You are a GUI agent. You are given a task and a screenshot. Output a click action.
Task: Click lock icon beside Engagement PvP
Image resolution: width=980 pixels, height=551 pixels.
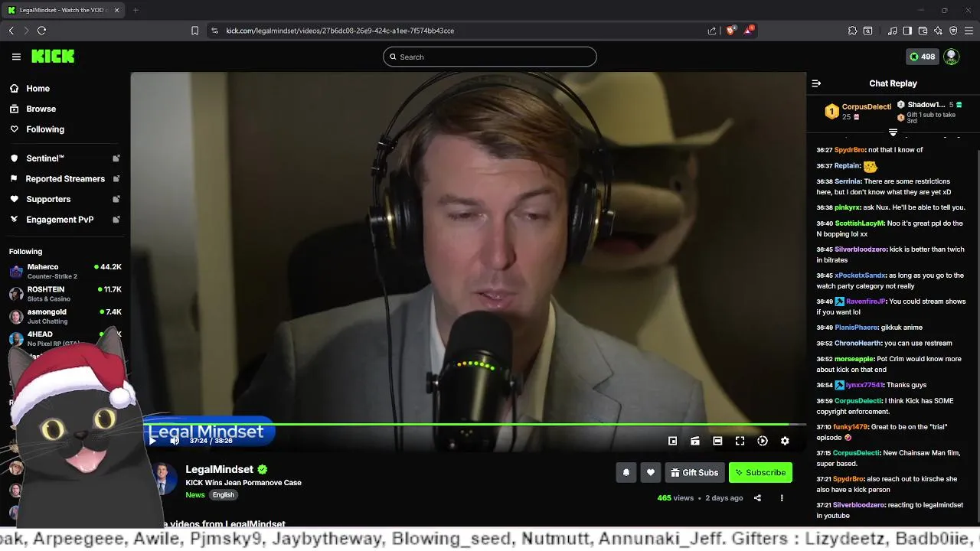point(116,220)
